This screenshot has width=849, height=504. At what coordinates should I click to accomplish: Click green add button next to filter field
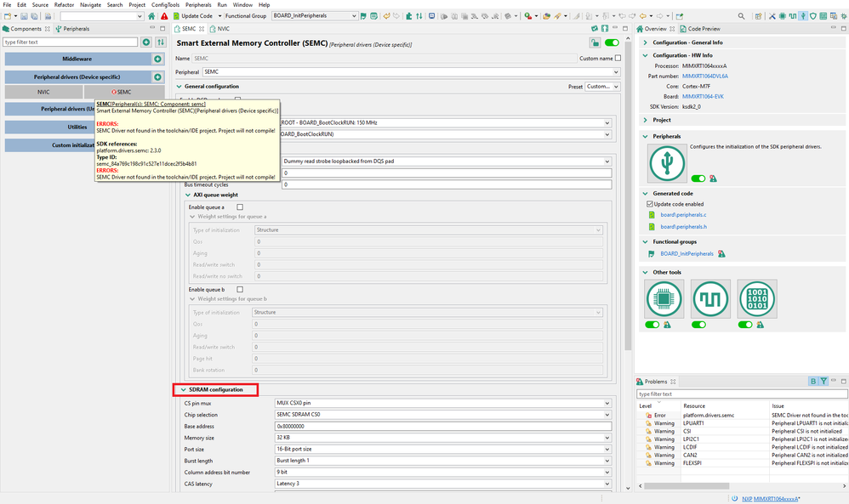click(x=146, y=42)
